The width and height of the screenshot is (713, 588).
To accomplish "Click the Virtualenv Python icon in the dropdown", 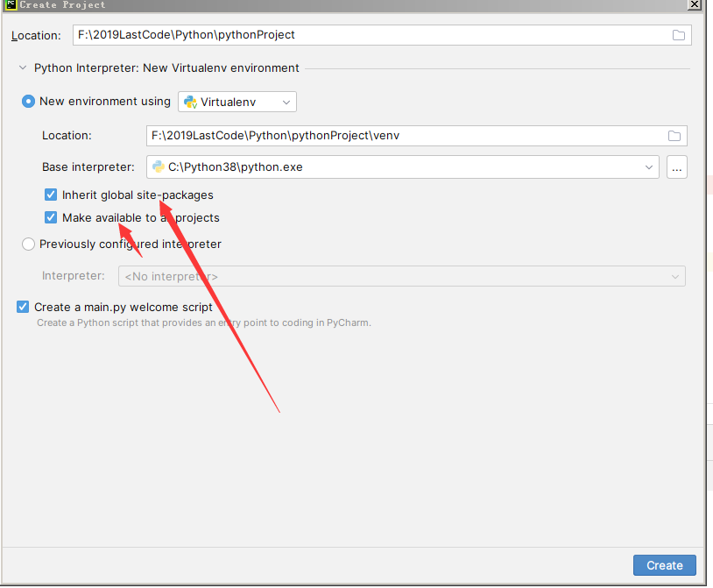I will click(190, 102).
